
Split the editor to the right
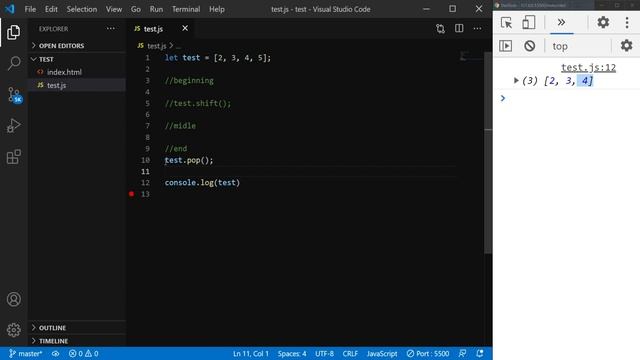tap(459, 28)
